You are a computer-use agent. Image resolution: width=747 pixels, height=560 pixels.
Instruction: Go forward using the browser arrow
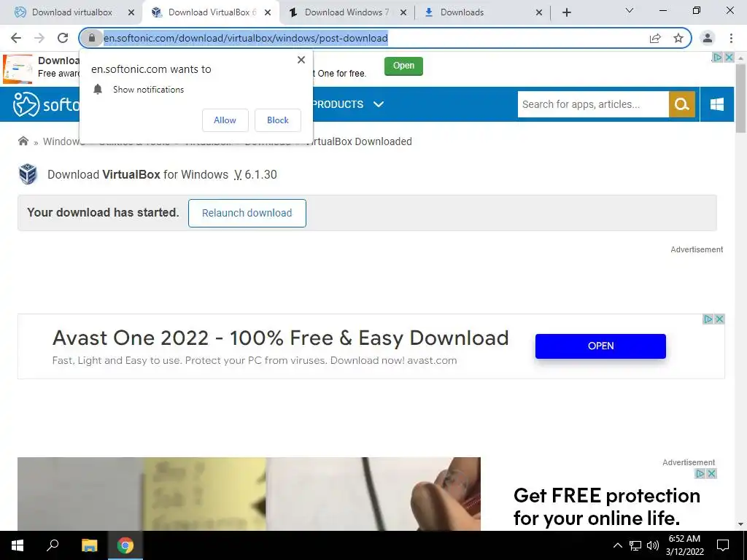[x=39, y=38]
